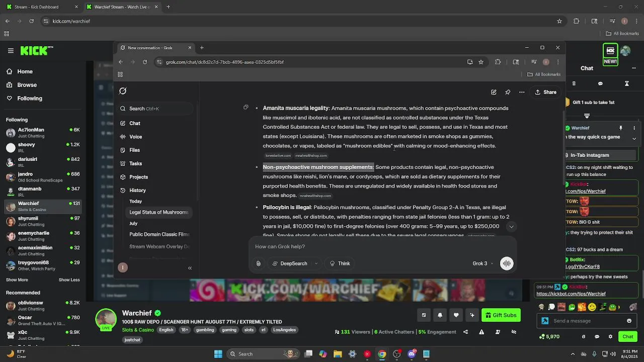The height and width of the screenshot is (362, 644).
Task: Open Grok 3 model selector
Action: click(x=483, y=263)
